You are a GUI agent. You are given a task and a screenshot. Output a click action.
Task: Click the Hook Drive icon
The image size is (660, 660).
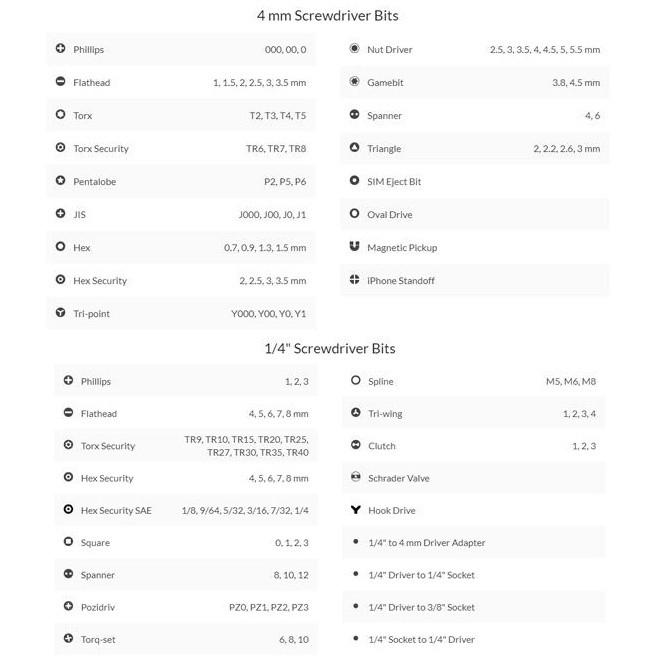[x=355, y=510]
